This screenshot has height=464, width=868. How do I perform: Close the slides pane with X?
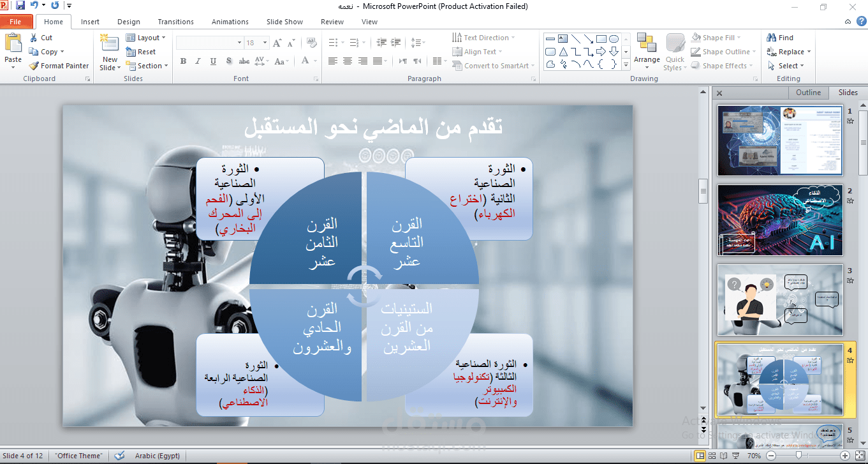click(719, 93)
